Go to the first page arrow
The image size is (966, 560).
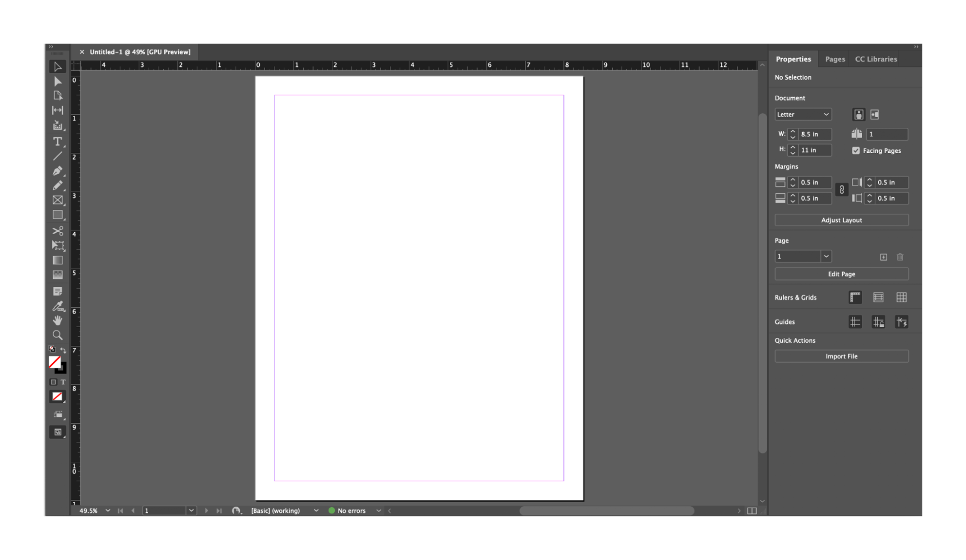coord(121,510)
